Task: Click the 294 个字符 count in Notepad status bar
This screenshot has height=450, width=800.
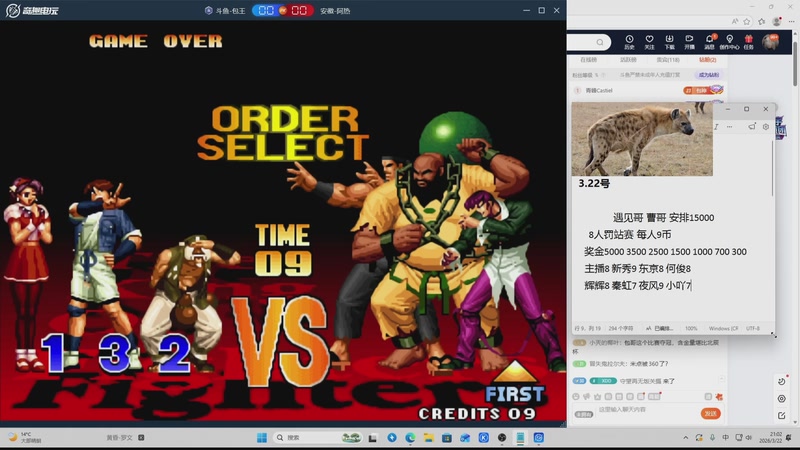Action: point(620,329)
